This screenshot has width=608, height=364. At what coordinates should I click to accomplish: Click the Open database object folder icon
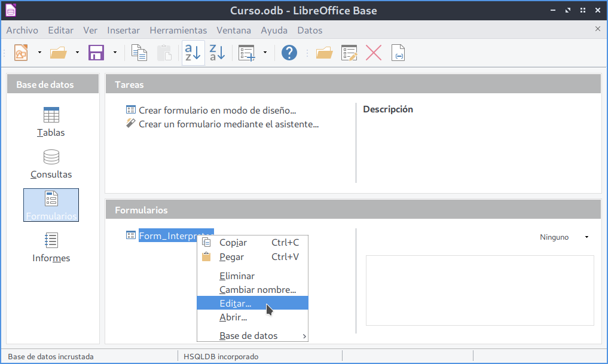[324, 53]
